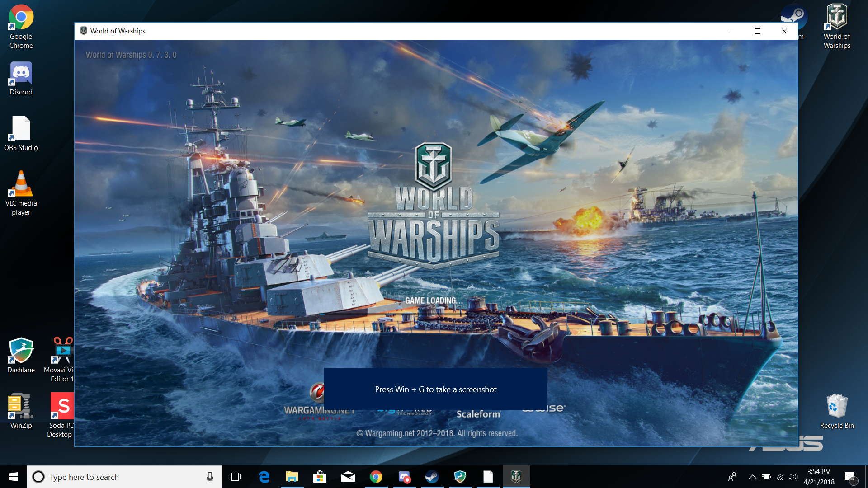Open File Explorer from taskbar
868x488 pixels.
(292, 477)
